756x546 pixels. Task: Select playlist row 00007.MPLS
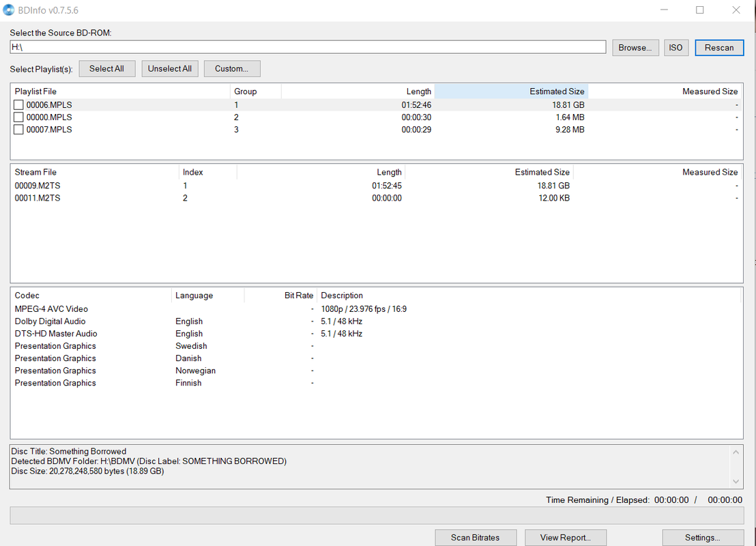(376, 129)
